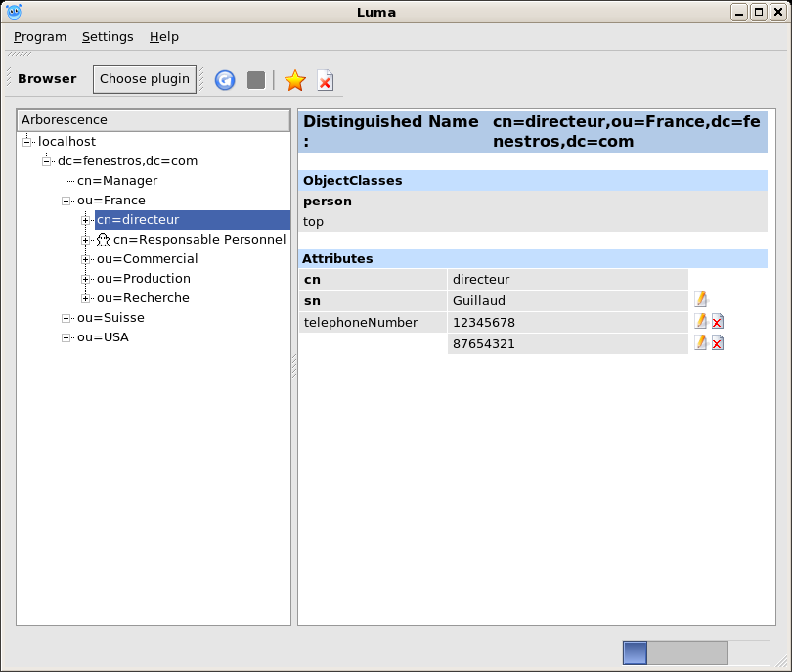
Task: Edit telephoneNumber value 87654321
Action: pos(700,342)
